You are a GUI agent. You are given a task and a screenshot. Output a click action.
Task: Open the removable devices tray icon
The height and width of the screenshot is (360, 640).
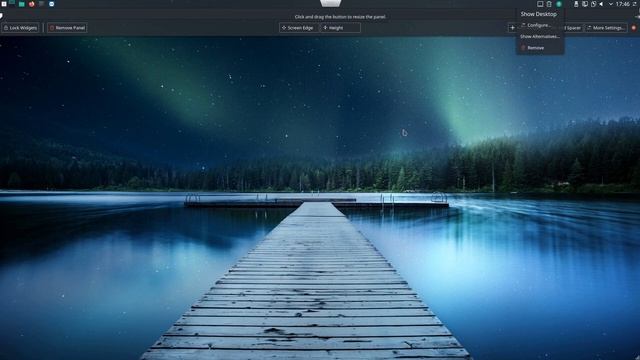pyautogui.click(x=576, y=4)
